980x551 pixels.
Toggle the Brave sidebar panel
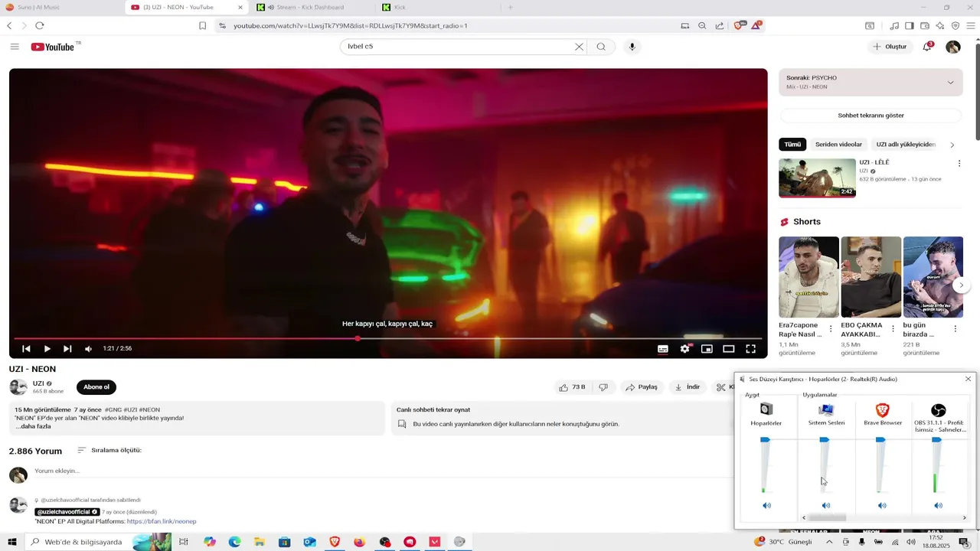pos(910,25)
